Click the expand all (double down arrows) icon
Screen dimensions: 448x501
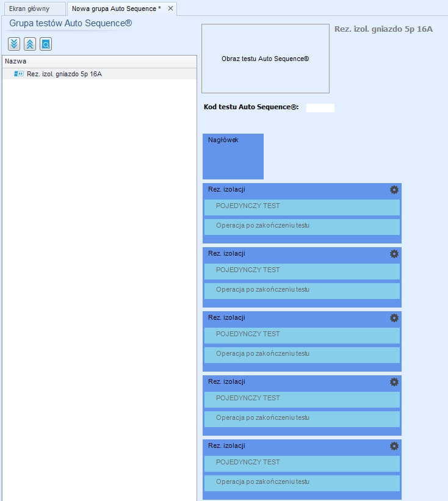pos(14,44)
